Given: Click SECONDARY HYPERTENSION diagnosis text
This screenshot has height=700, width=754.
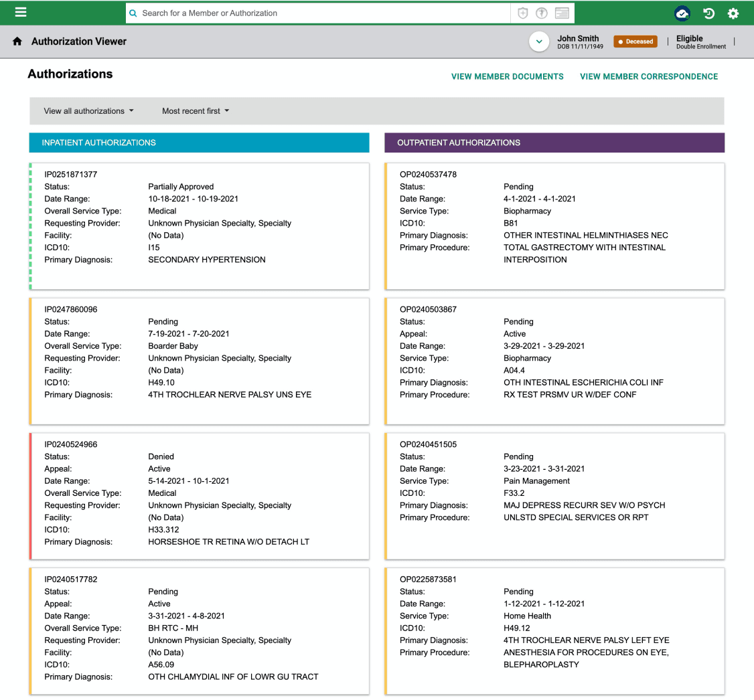Looking at the screenshot, I should click(207, 260).
